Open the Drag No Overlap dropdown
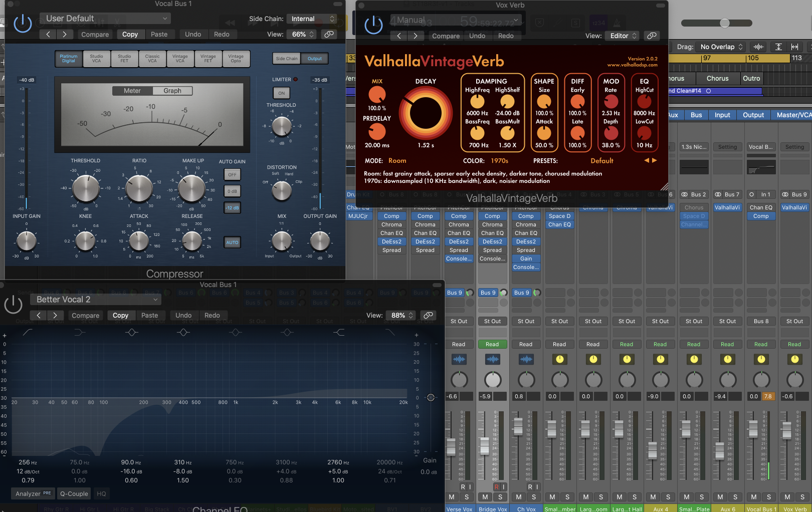The height and width of the screenshot is (512, 812). pos(721,47)
